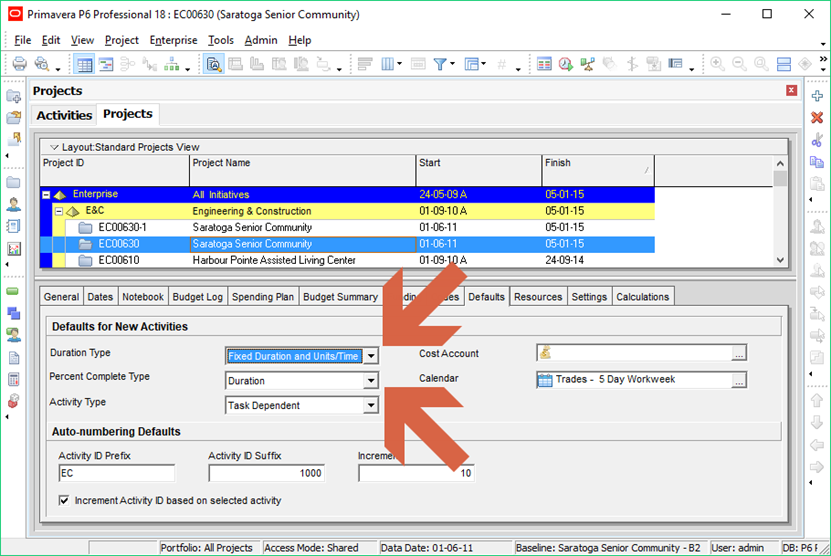This screenshot has height=556, width=831.
Task: Click the Group and Sort icon
Action: [472, 64]
